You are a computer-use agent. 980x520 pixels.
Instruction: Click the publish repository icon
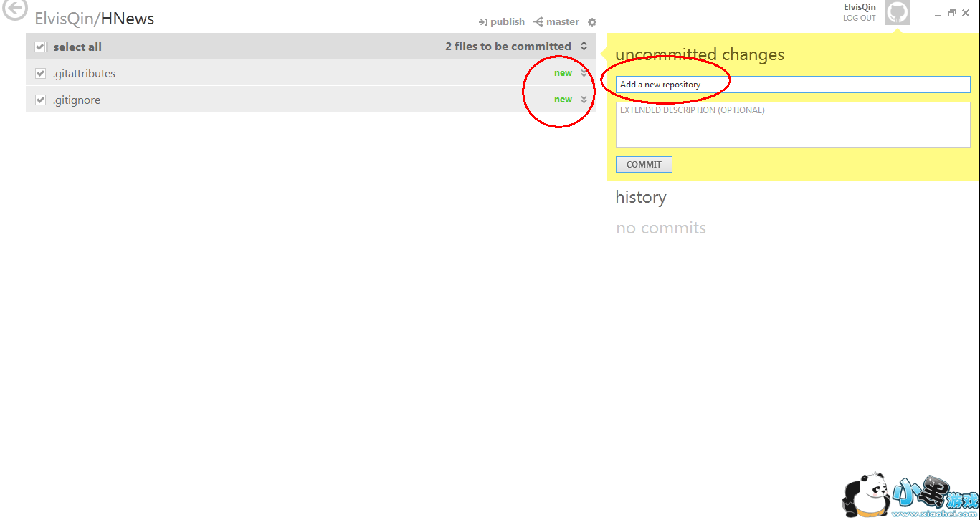[483, 22]
